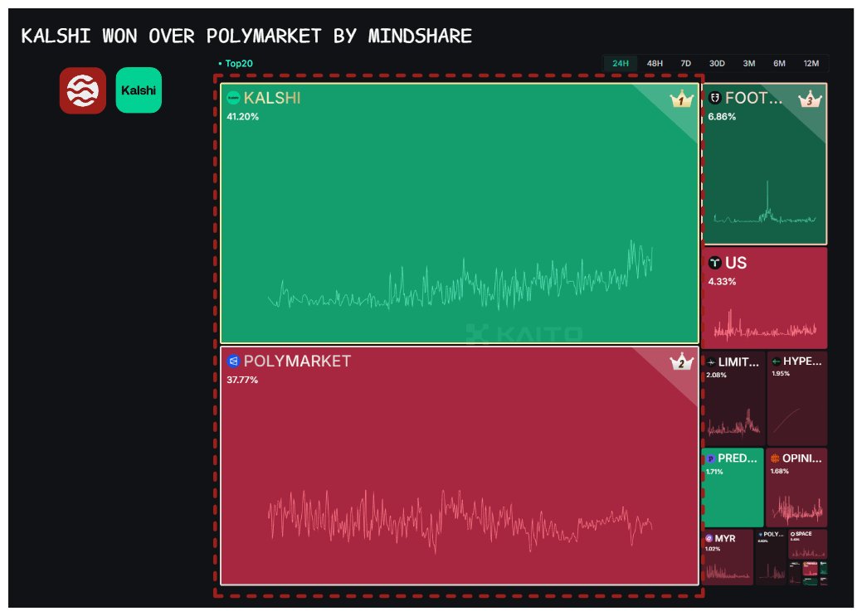862x616 pixels.
Task: Click the FOOT... tile spike sparkline
Action: coord(765,202)
